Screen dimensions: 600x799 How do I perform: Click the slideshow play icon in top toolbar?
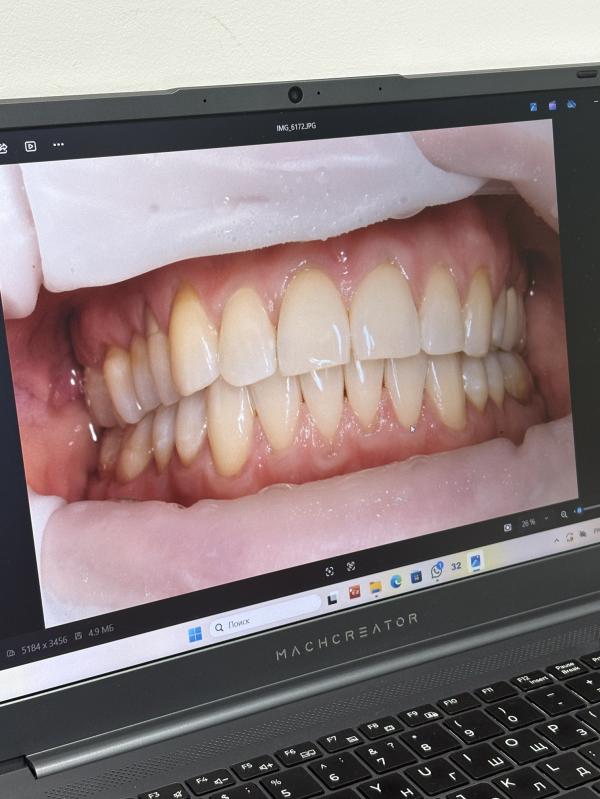tap(31, 146)
